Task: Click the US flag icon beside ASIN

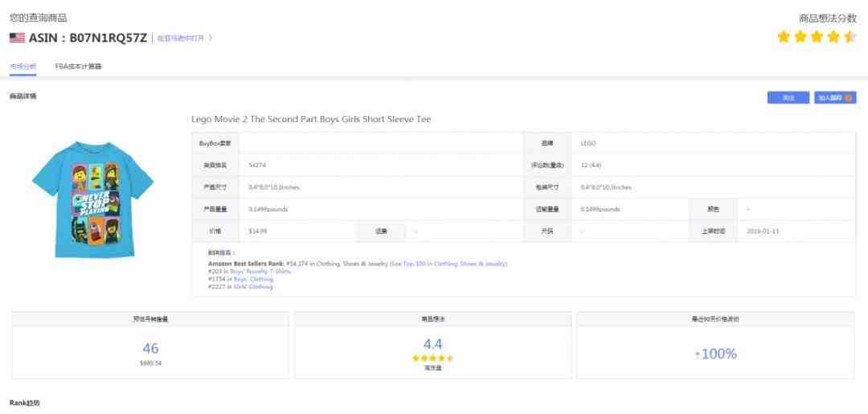Action: 17,38
